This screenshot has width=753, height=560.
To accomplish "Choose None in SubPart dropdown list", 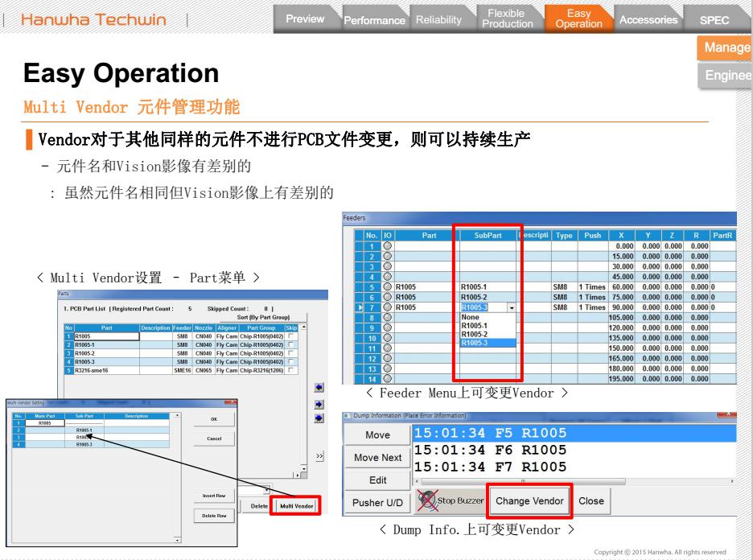I will [x=488, y=317].
